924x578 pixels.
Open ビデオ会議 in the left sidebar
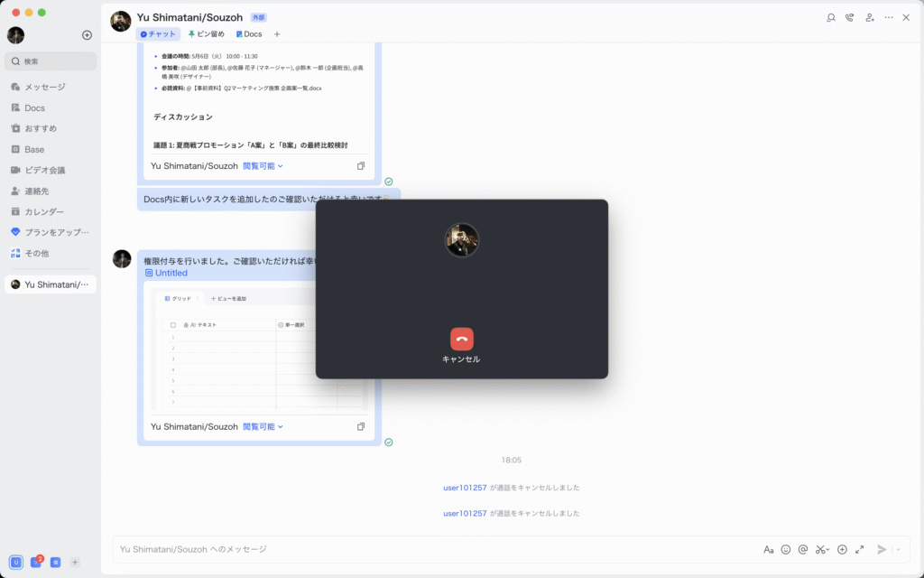click(44, 170)
